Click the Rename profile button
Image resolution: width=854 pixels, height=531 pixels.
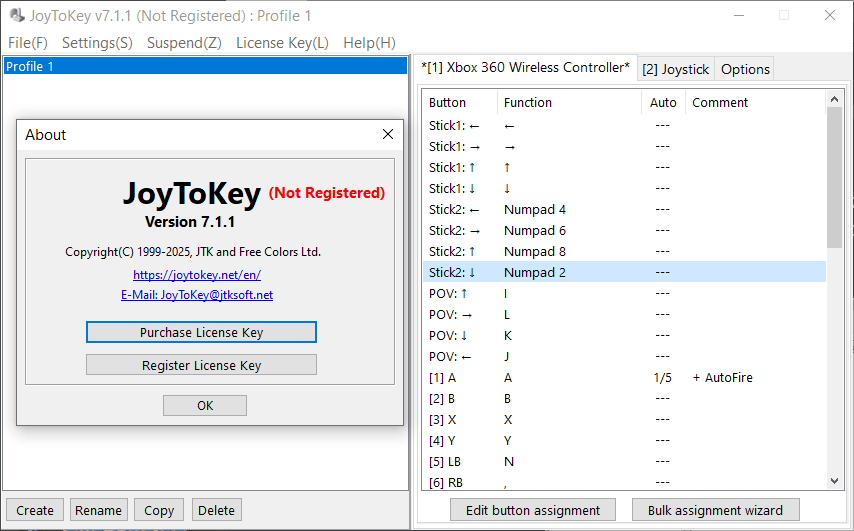tap(99, 510)
